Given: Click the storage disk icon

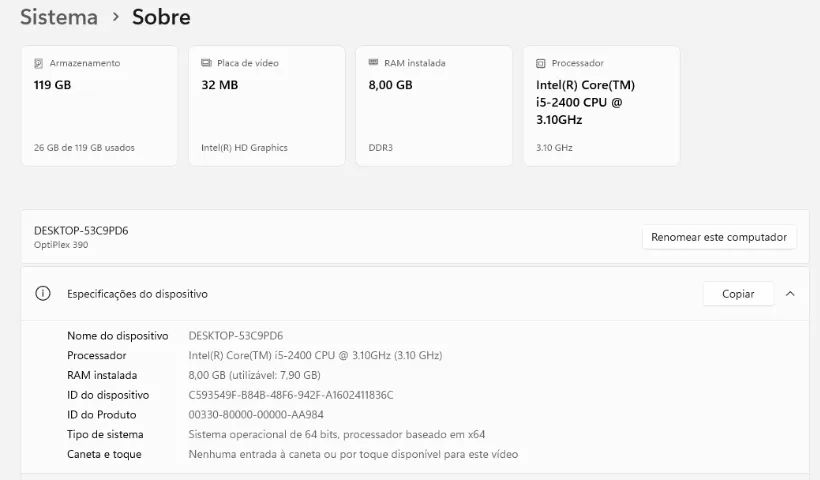Looking at the screenshot, I should (x=38, y=63).
